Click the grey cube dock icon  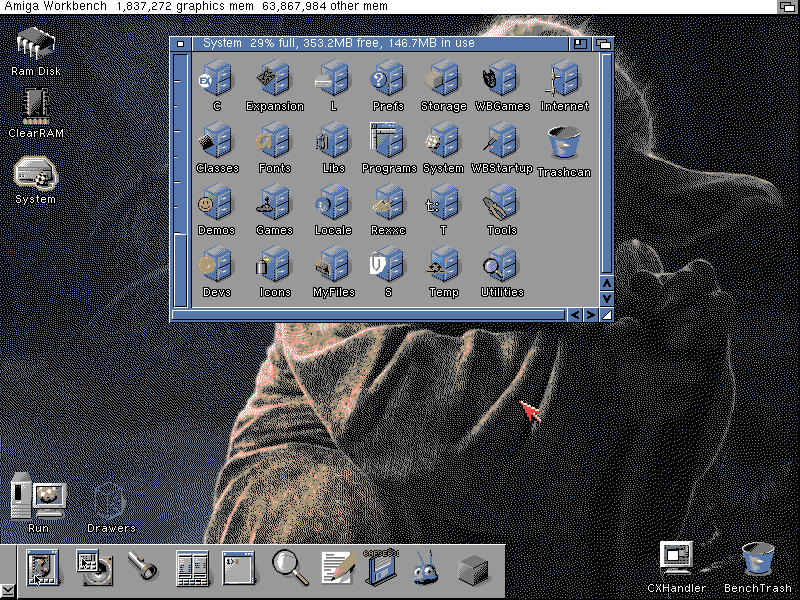click(x=473, y=569)
